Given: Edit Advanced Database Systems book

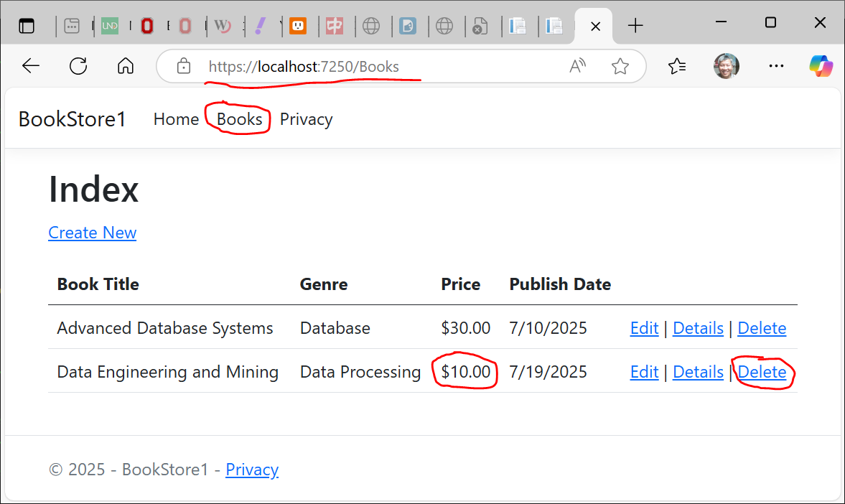Looking at the screenshot, I should click(645, 327).
